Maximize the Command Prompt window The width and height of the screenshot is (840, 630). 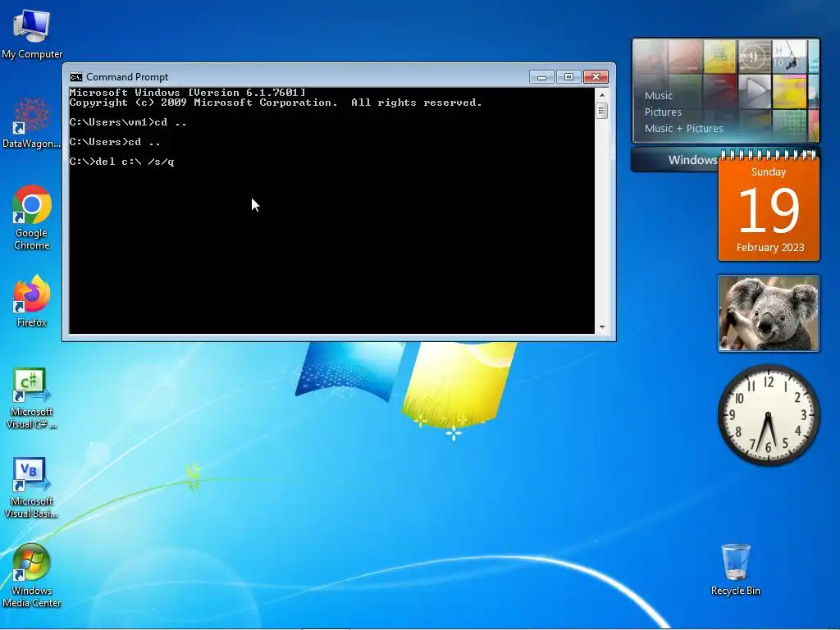568,77
